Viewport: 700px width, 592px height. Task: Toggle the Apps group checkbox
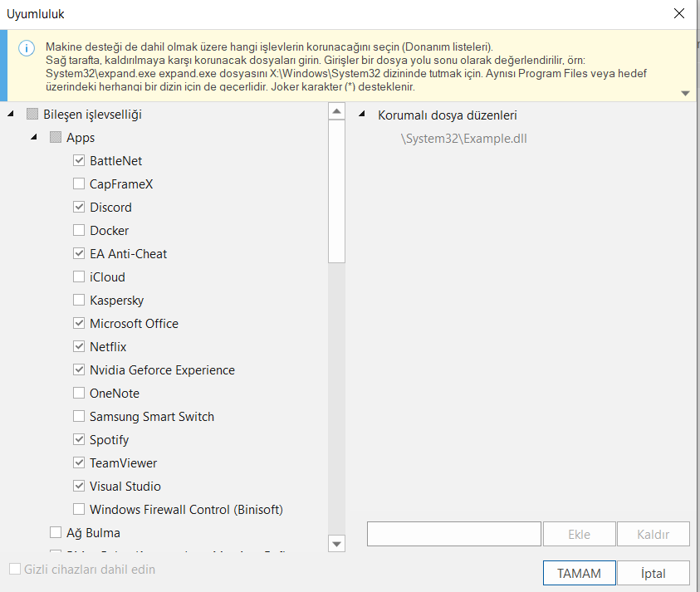point(56,137)
